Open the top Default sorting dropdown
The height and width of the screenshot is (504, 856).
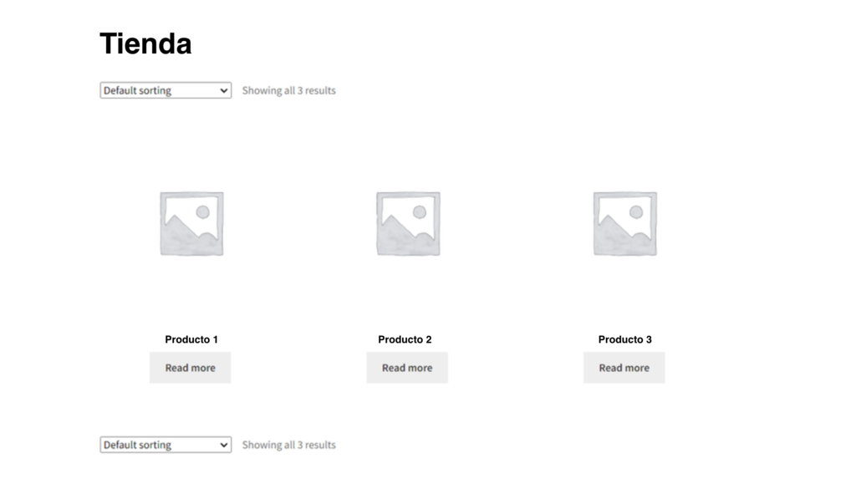tap(165, 90)
